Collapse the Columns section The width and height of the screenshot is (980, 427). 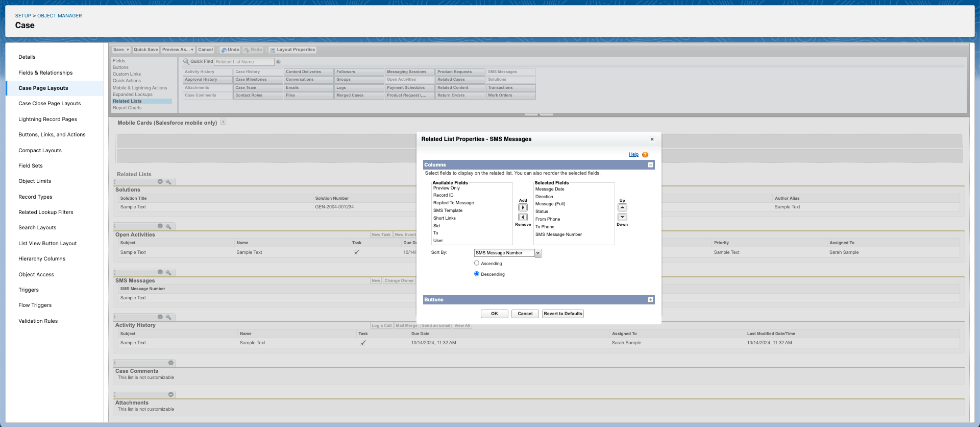pos(651,165)
